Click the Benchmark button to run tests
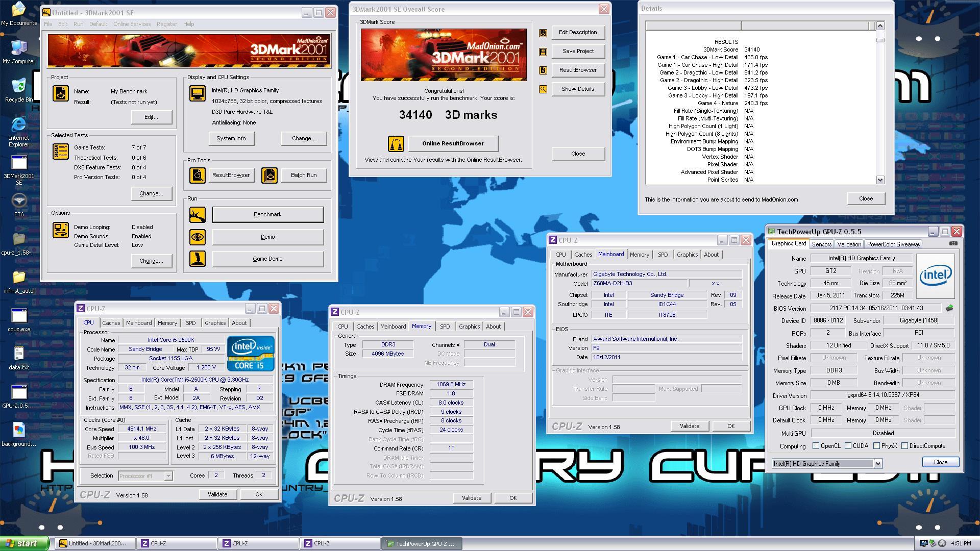 267,215
